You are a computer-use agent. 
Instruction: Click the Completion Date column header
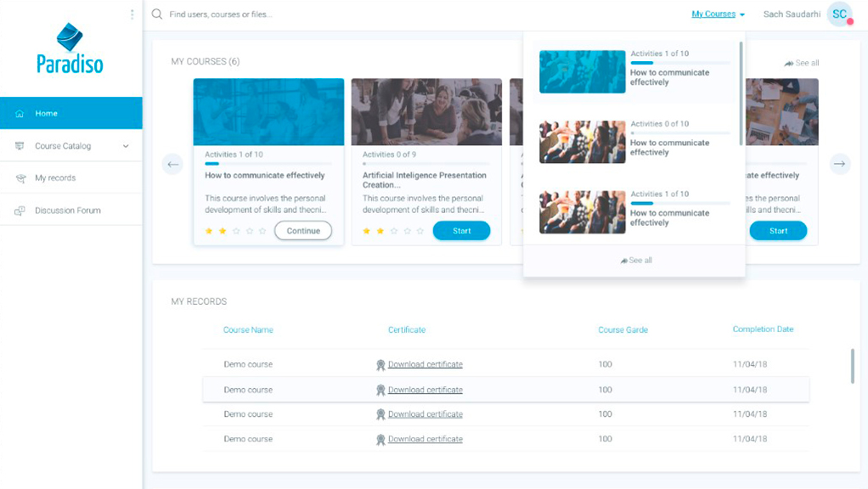pyautogui.click(x=763, y=329)
